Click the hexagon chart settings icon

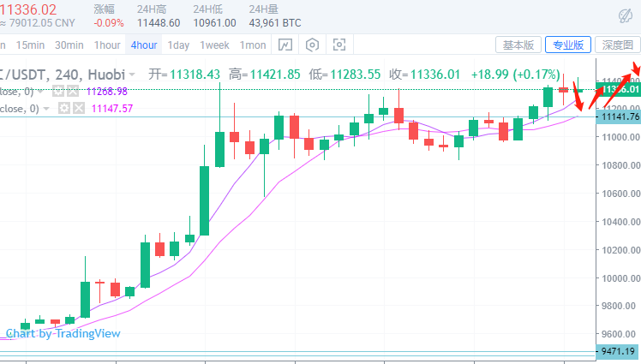(313, 45)
